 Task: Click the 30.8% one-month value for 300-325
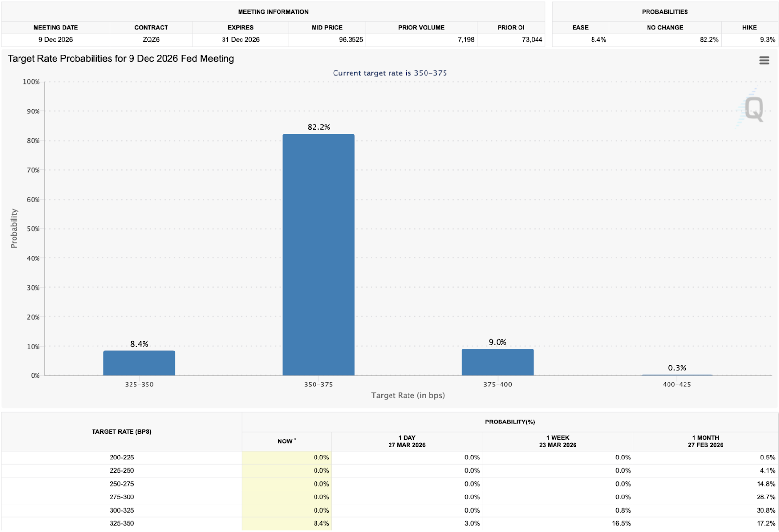[x=764, y=510]
